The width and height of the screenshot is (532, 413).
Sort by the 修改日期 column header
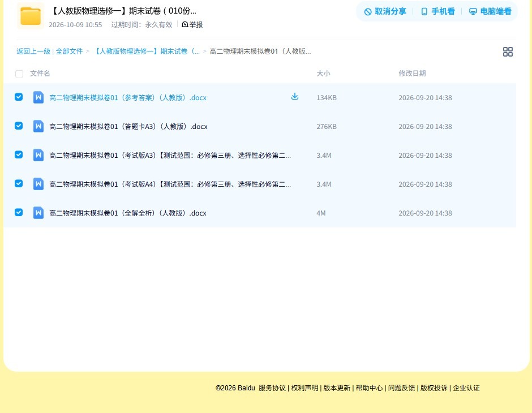[412, 73]
